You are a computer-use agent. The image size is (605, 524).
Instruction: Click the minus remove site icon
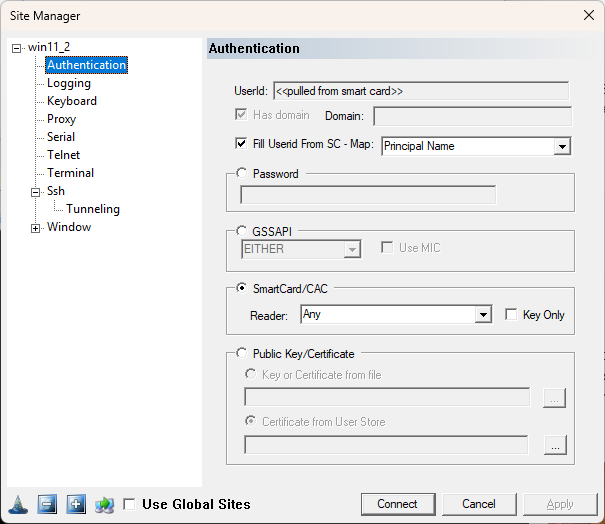(46, 504)
